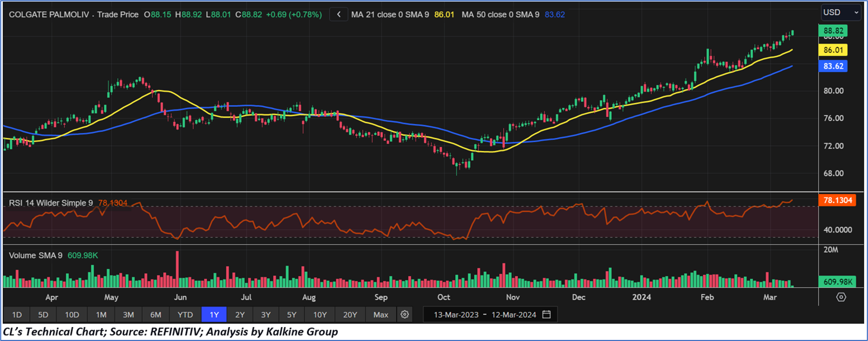Click the green 88.82 price tag
The image size is (868, 341).
coord(833,31)
